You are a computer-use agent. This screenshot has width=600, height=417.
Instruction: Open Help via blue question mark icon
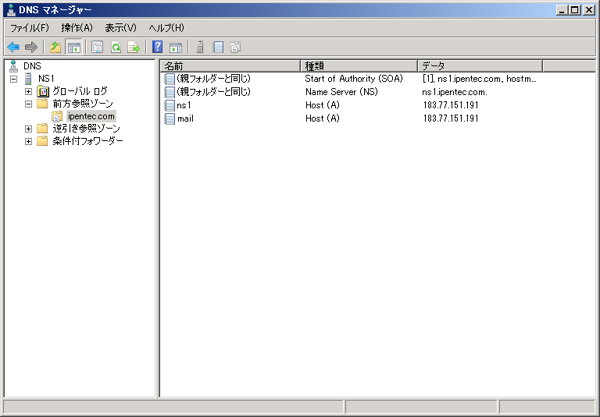click(157, 47)
